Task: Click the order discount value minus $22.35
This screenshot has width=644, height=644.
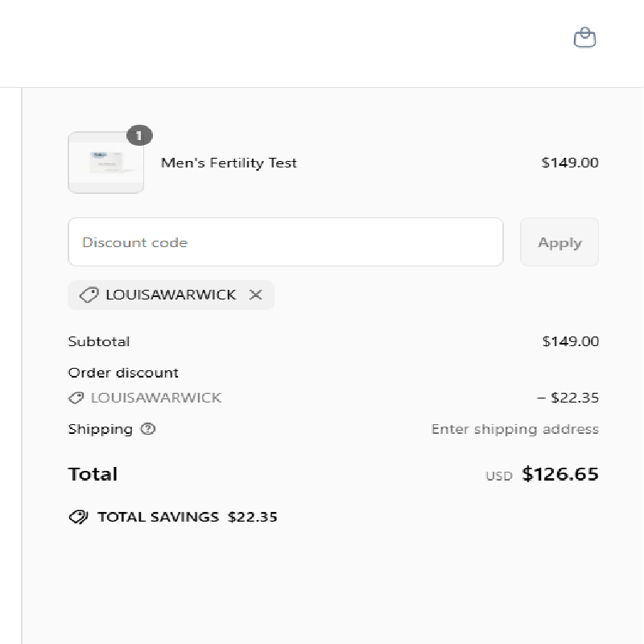Action: click(x=568, y=398)
